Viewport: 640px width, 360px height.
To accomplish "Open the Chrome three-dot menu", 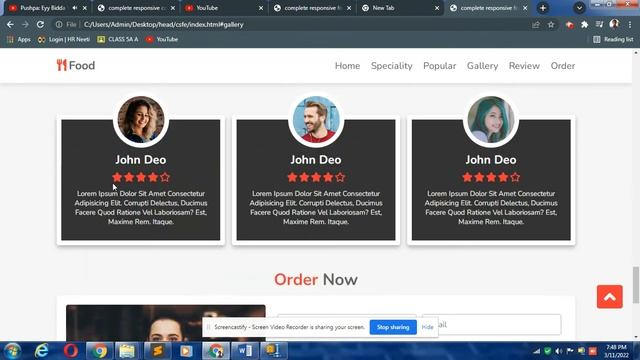I will (630, 24).
